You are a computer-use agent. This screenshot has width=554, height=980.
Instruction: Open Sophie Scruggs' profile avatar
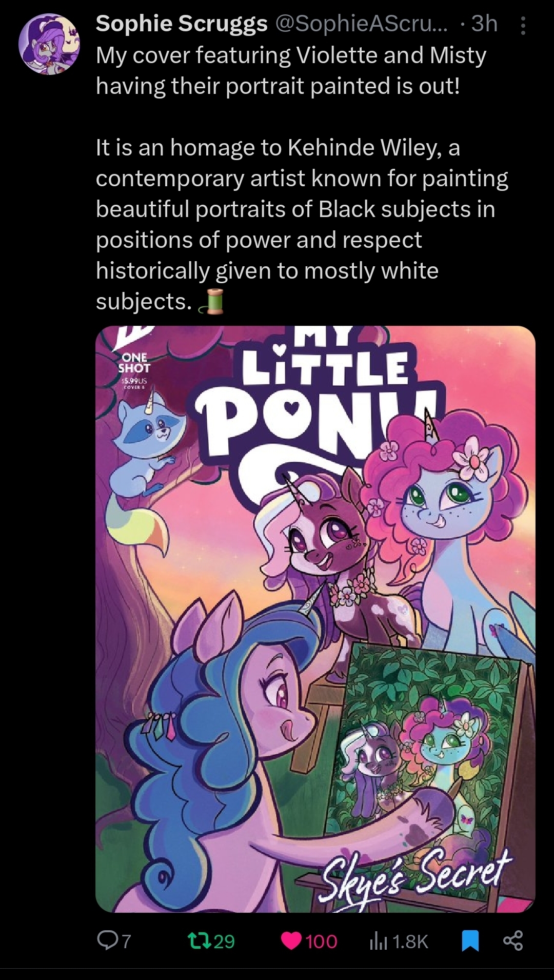click(49, 44)
